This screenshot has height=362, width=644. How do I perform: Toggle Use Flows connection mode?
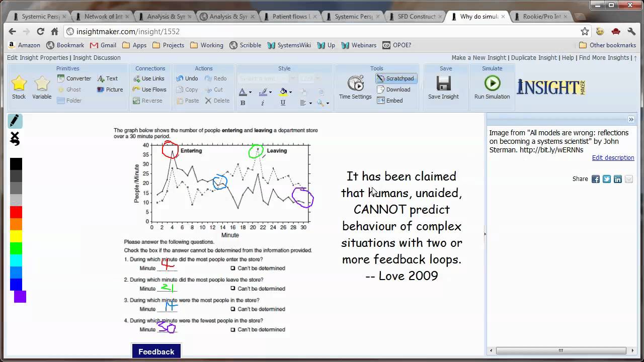pos(149,89)
